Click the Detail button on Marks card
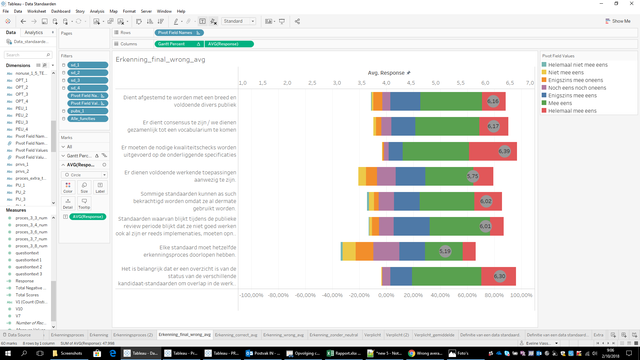640x360 pixels. click(68, 203)
